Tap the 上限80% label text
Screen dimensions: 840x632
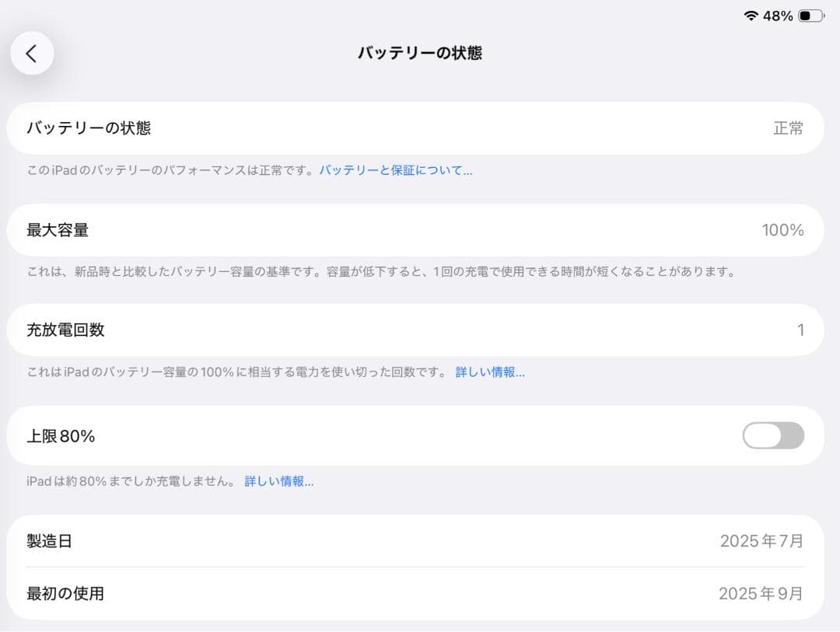coord(62,436)
